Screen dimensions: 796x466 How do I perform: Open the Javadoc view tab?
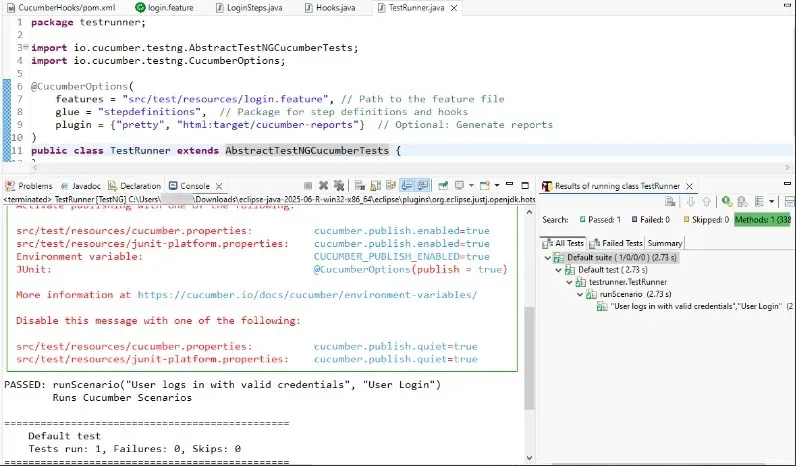[x=81, y=186]
